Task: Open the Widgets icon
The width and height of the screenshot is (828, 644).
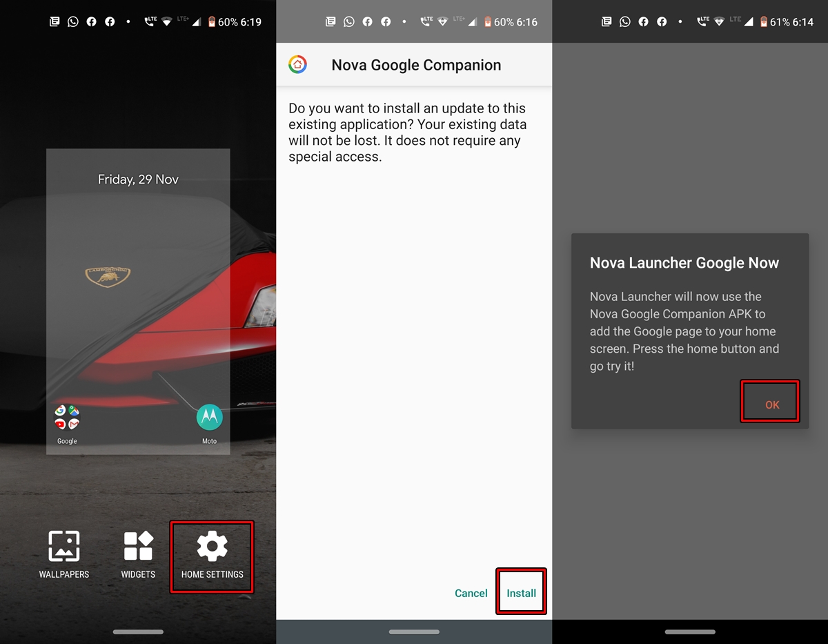Action: coord(138,546)
